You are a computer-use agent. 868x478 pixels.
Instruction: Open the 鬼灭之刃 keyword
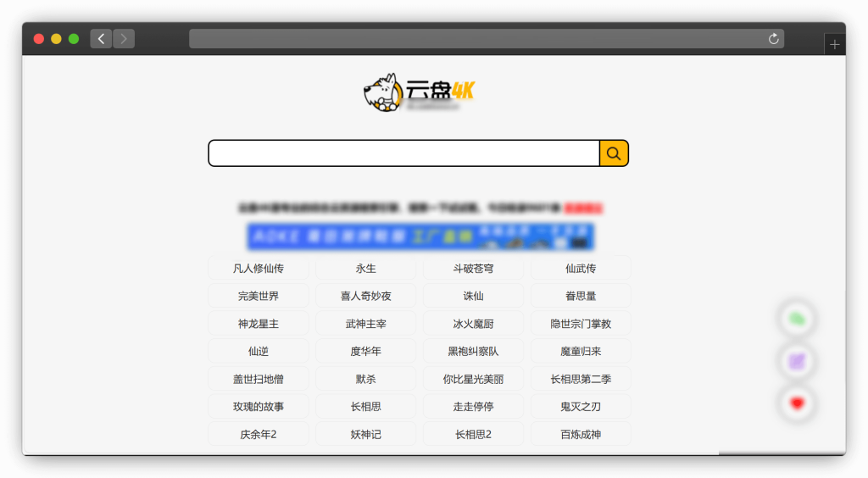(x=581, y=407)
